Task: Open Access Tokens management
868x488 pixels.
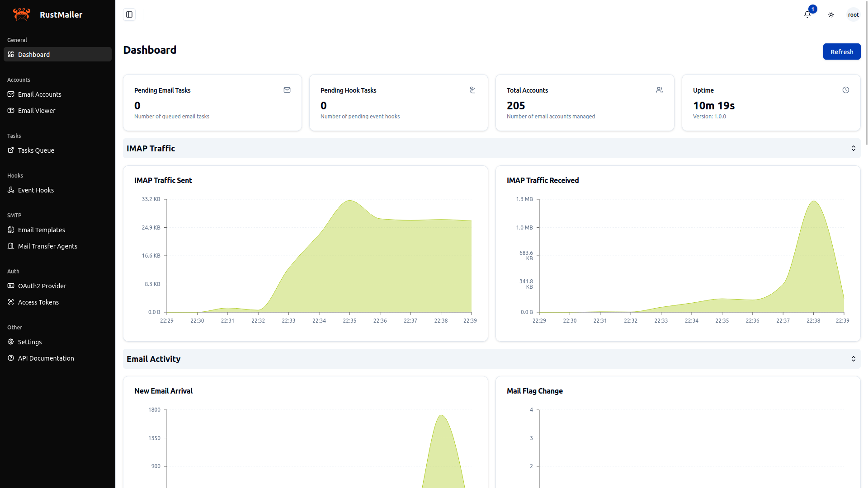Action: coord(38,302)
